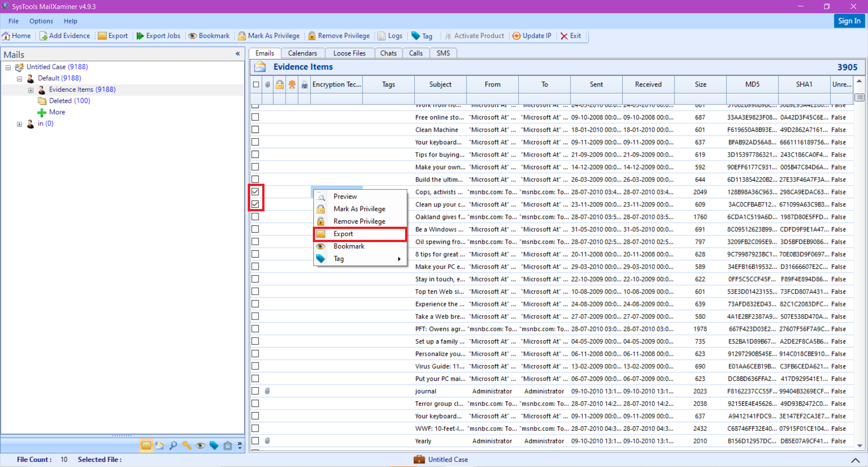This screenshot has width=868, height=467.
Task: Select Mark As Privilege in the toolbar
Action: 269,36
